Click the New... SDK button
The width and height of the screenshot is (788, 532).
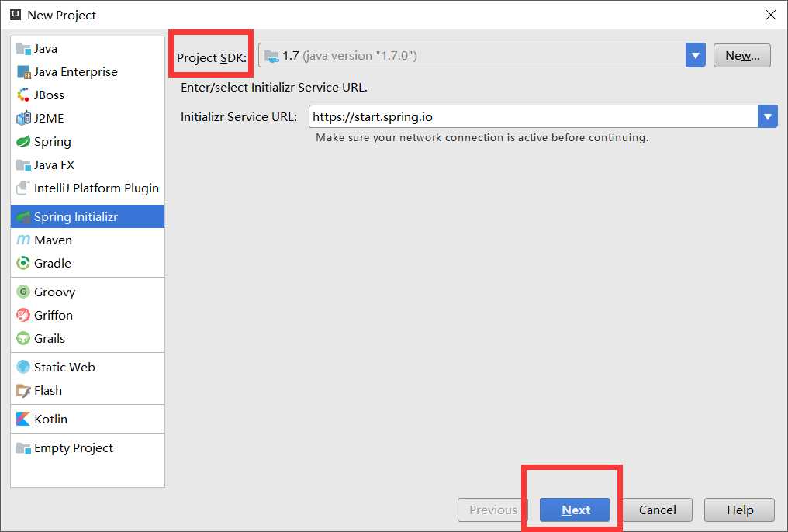[741, 55]
